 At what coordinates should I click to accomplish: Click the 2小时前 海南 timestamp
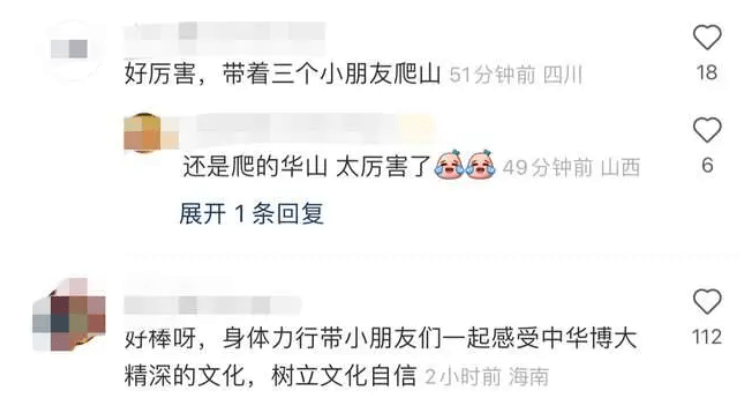pyautogui.click(x=487, y=377)
